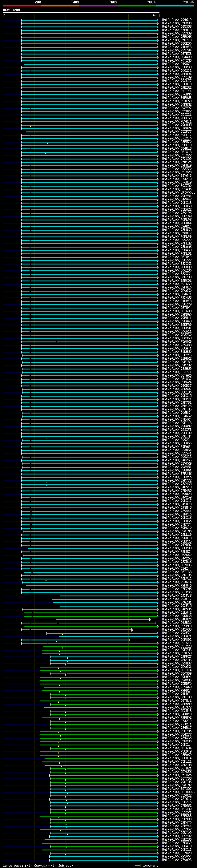Image resolution: width=197 pixels, height=868 pixels.
Task: Select hit label UniRef100_O65356
Action: point(177,26)
